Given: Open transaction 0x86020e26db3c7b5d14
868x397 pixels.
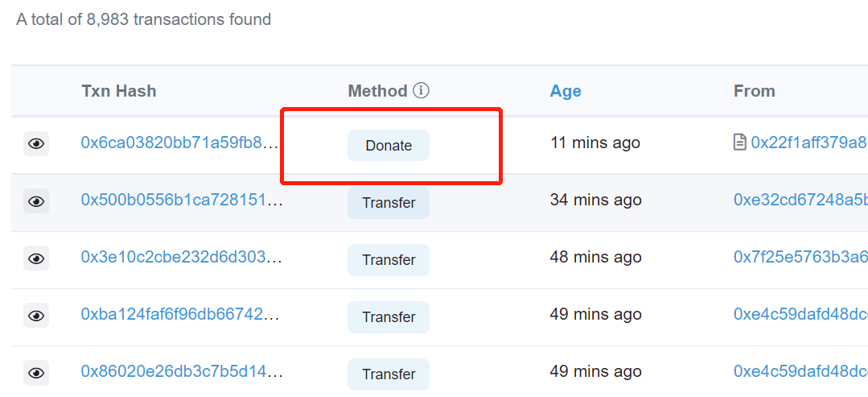Looking at the screenshot, I should (182, 371).
